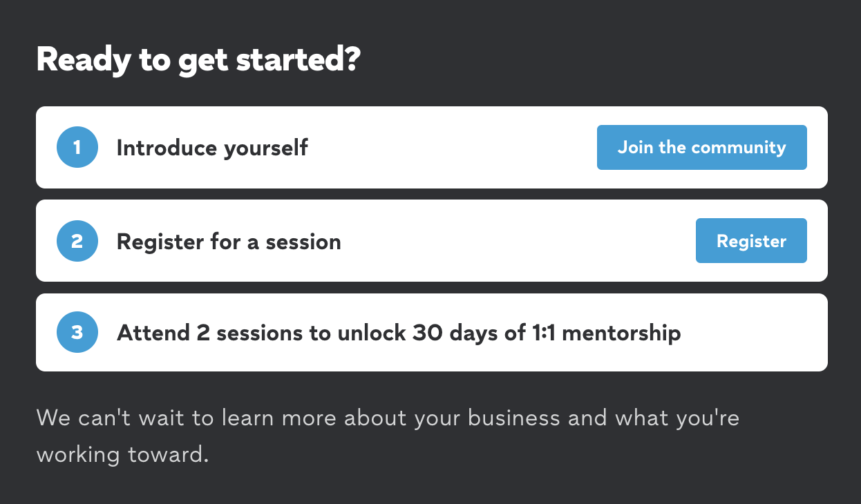Select the "Introduce yourself" step title

tap(212, 148)
